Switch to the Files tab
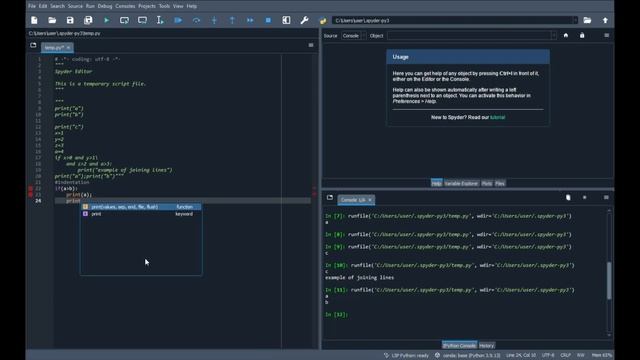Viewport: 640px width, 360px height. pos(500,184)
